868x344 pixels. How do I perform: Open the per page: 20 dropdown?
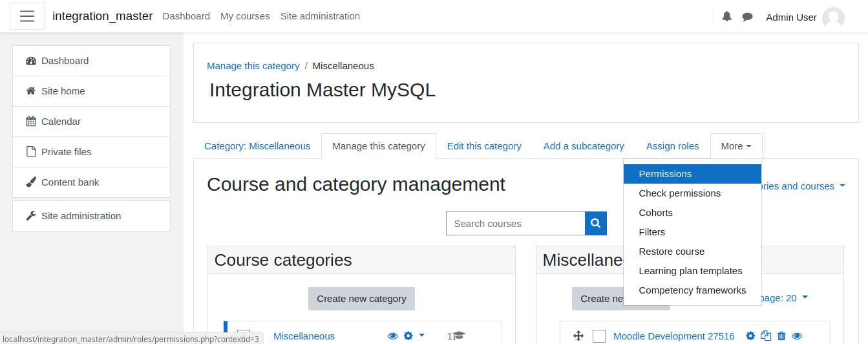785,298
